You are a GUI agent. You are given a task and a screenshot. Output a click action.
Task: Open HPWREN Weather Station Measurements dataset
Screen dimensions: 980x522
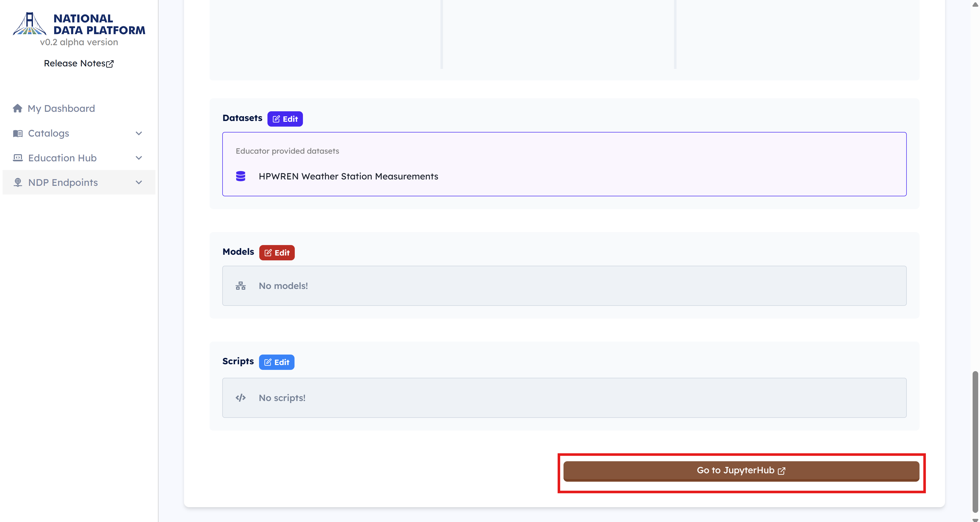coord(348,176)
